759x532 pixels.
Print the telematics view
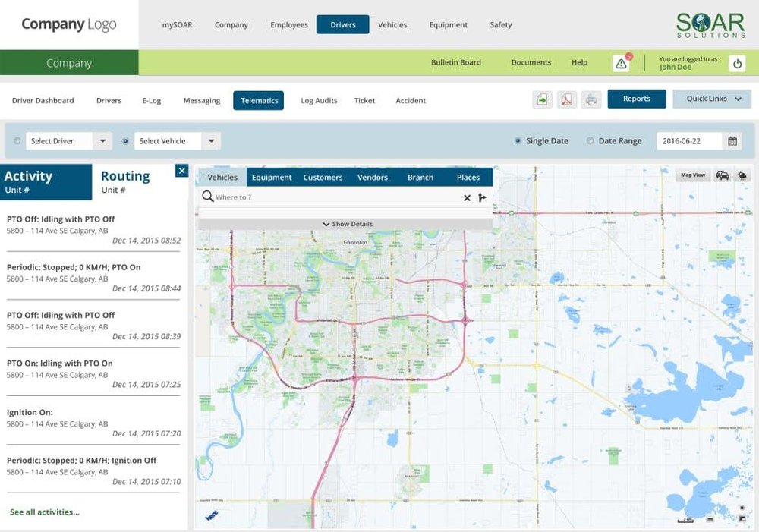point(591,99)
